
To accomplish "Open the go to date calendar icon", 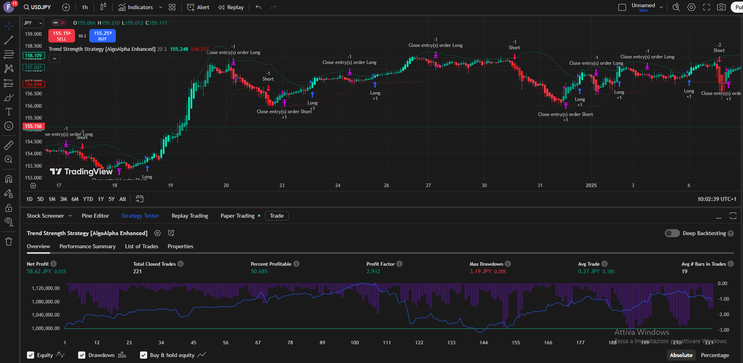I will pyautogui.click(x=139, y=199).
